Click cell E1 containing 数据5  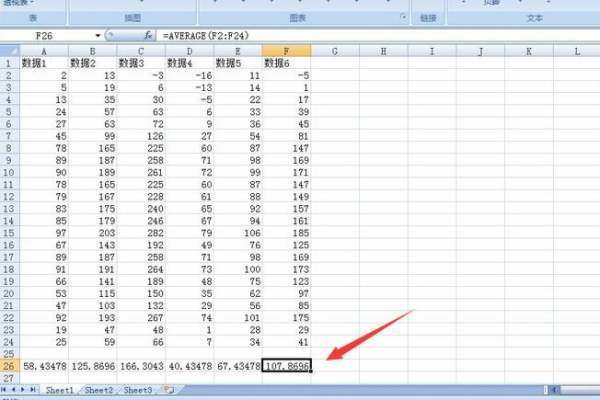click(238, 63)
